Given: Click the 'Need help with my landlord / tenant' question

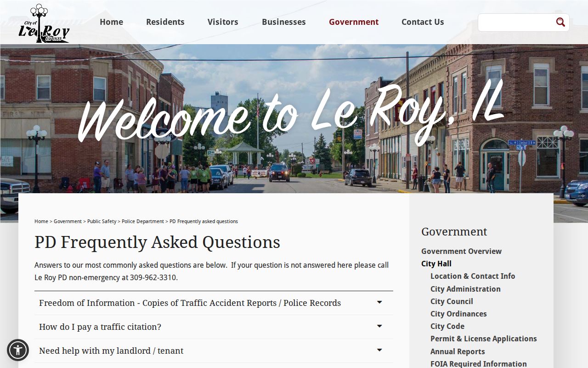Looking at the screenshot, I should tap(111, 351).
